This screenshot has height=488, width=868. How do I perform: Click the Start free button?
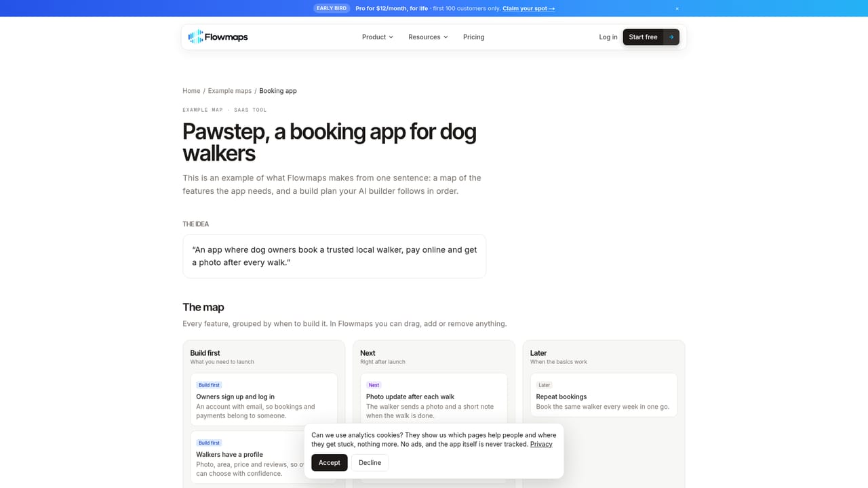(x=651, y=37)
